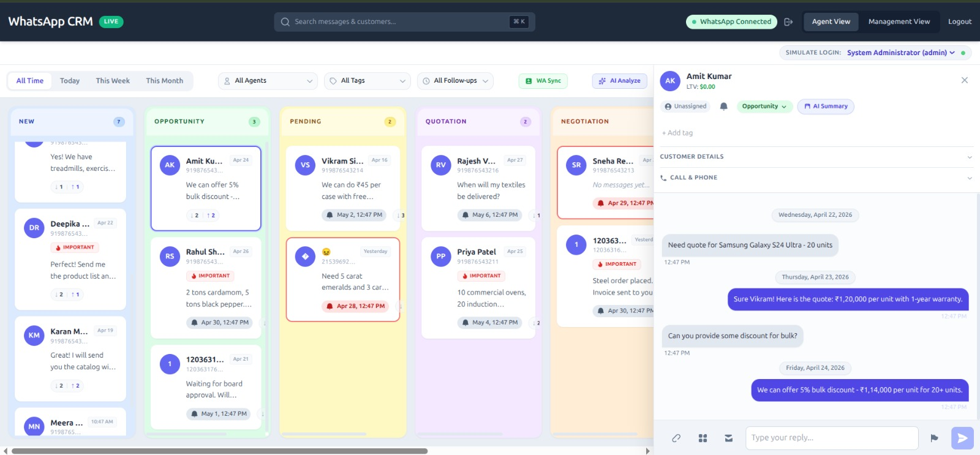Click the May 4, 12:47 PM reminder badge
This screenshot has height=455, width=980.
click(489, 323)
